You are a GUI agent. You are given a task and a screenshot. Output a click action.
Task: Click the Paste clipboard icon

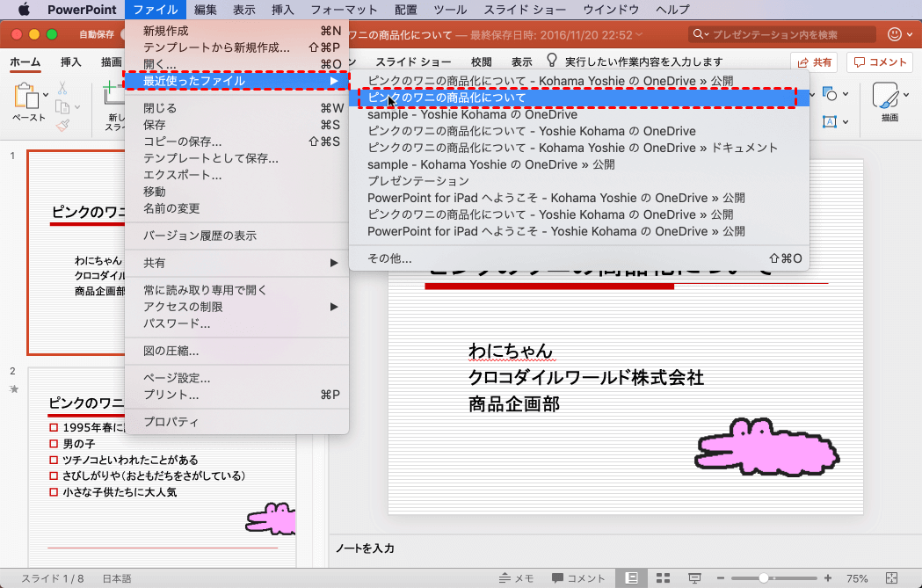pyautogui.click(x=27, y=97)
